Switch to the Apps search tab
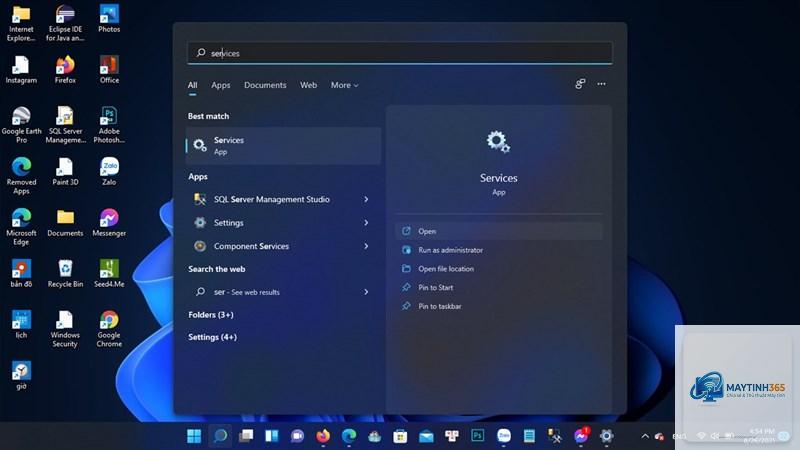Viewport: 800px width, 450px height. (x=220, y=85)
